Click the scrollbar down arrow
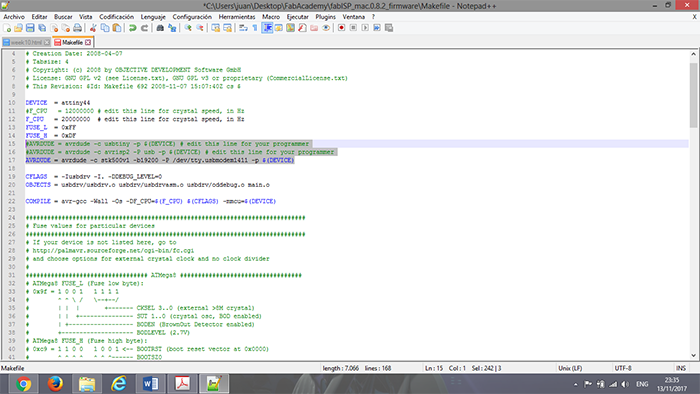This screenshot has height=394, width=700. [x=693, y=356]
